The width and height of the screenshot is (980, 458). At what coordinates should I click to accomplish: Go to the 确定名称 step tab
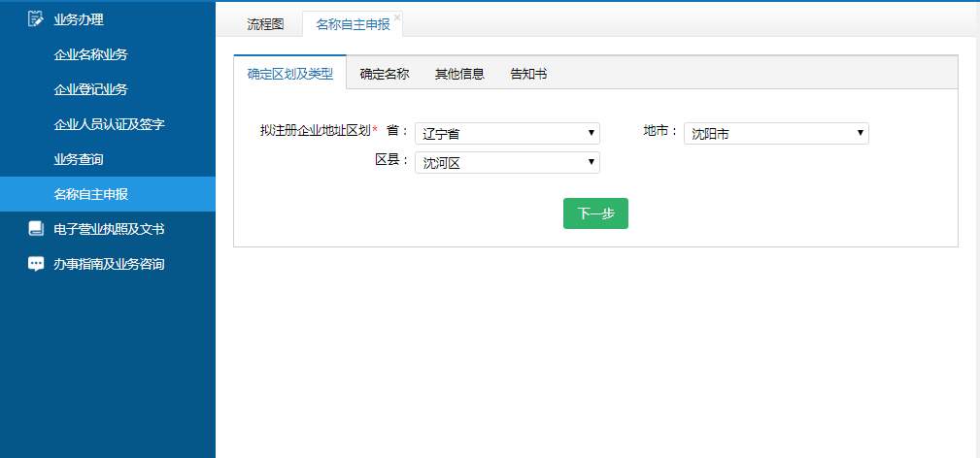385,74
